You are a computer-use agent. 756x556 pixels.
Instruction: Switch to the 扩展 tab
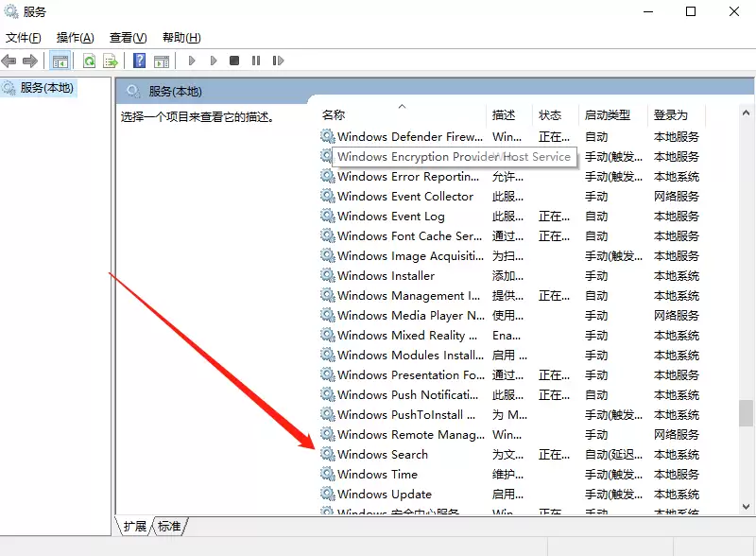click(137, 528)
